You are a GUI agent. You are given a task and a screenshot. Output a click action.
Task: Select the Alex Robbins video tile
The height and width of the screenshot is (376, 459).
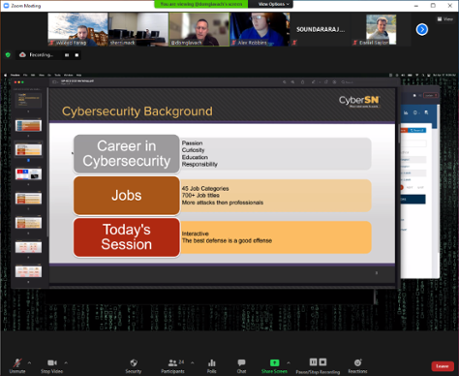pyautogui.click(x=260, y=29)
